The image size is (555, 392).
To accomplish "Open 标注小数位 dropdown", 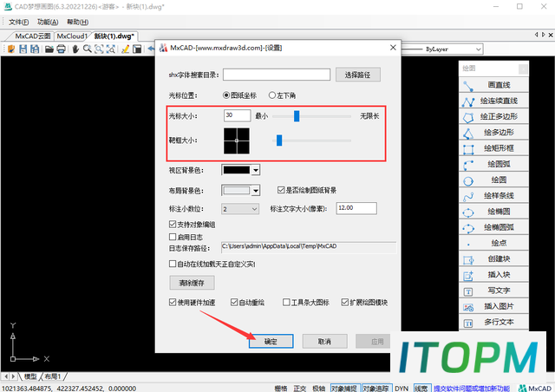I will point(240,209).
